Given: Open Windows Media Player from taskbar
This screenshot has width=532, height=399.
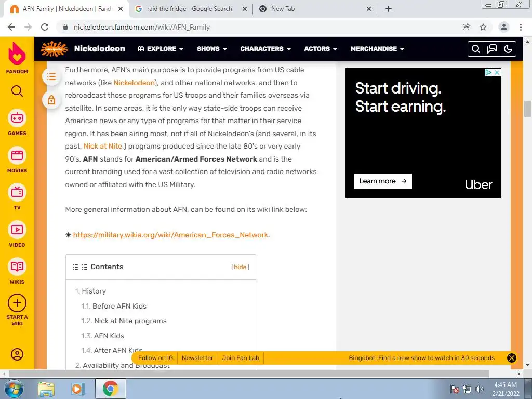Looking at the screenshot, I should pyautogui.click(x=77, y=389).
